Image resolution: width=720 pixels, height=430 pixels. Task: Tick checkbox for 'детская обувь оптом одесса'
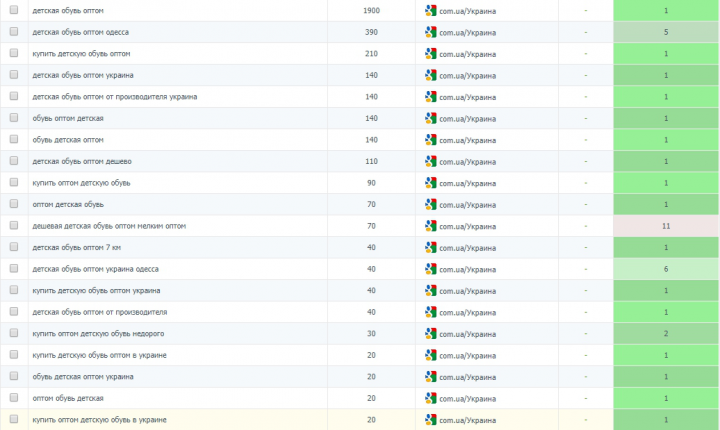[14, 31]
